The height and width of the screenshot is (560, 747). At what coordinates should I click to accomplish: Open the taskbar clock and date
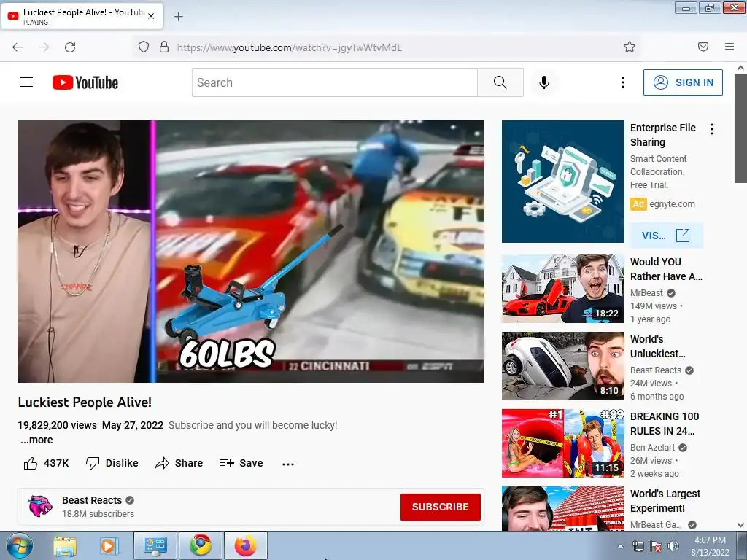pos(710,546)
